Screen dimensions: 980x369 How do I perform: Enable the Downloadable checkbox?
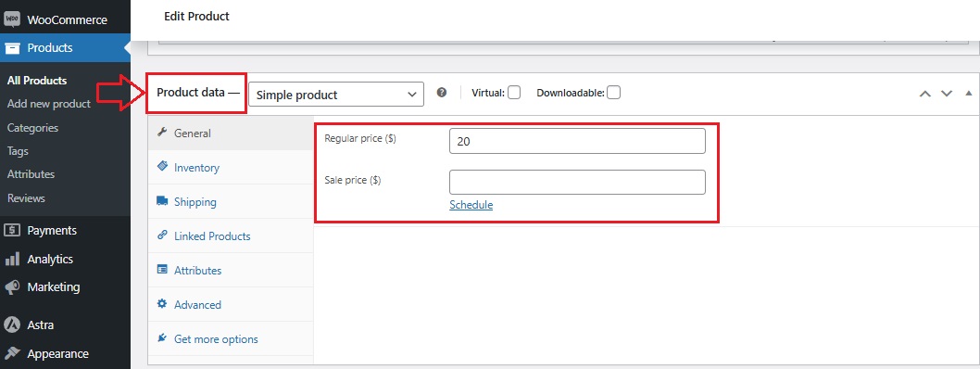tap(614, 93)
